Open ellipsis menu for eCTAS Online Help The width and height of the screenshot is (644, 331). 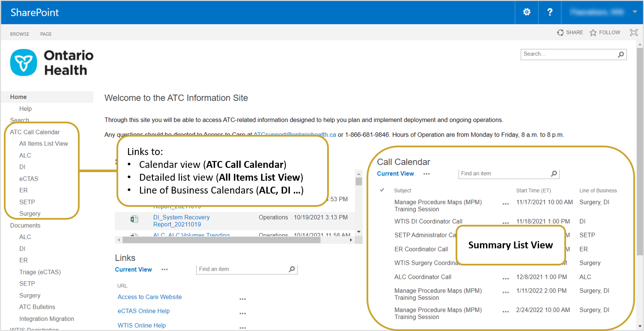point(243,313)
